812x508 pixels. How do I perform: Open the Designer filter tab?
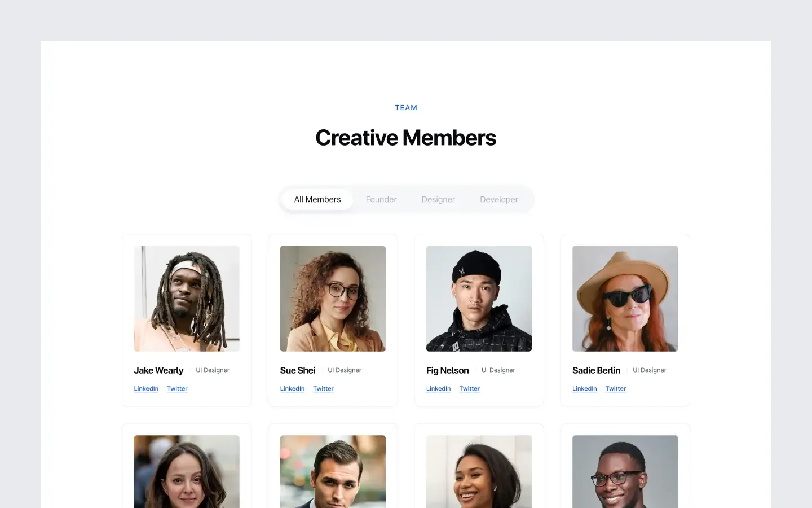438,199
